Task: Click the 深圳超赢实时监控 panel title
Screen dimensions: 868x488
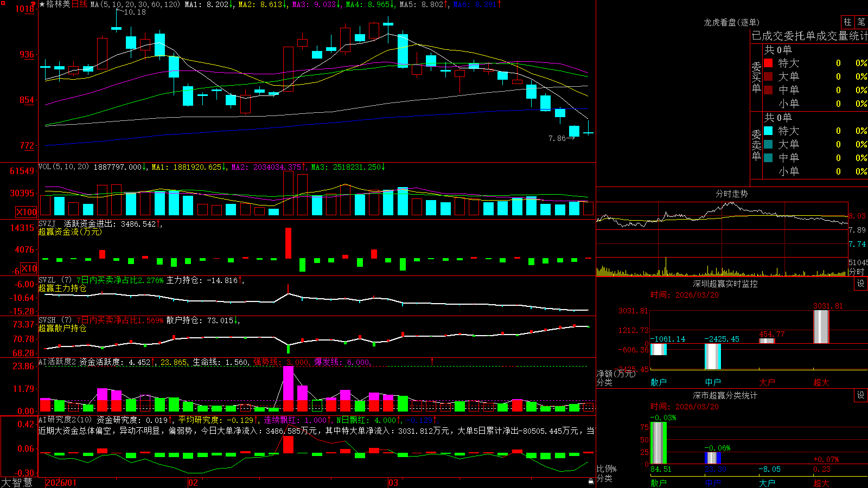Action: click(x=725, y=284)
